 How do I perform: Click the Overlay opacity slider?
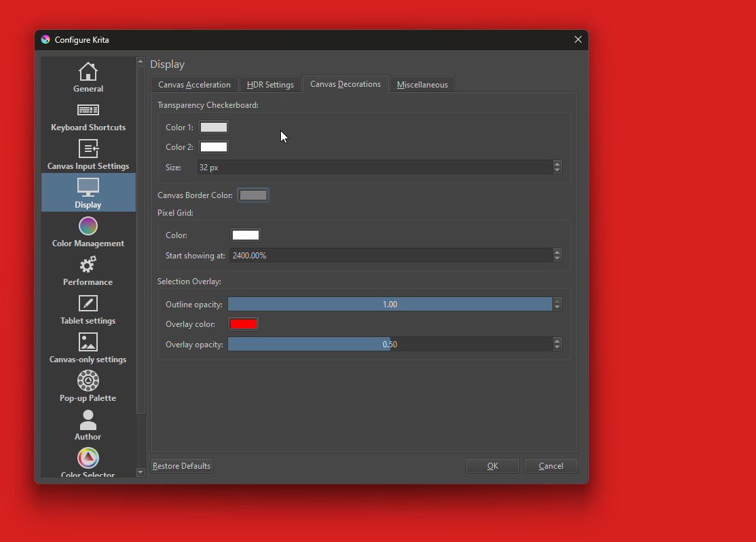coord(390,344)
